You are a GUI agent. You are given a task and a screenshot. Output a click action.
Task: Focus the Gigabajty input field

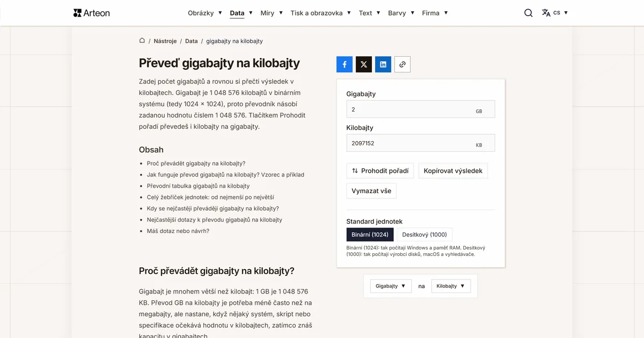coord(421,109)
